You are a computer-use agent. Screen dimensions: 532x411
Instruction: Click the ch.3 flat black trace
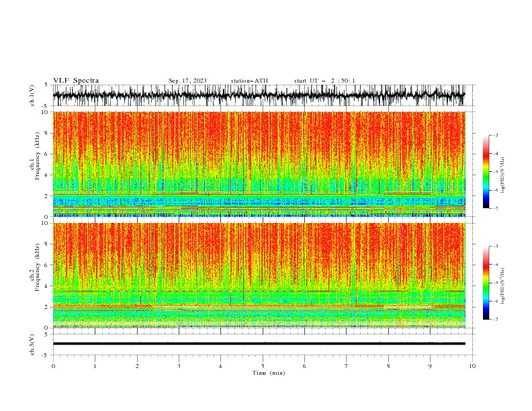(x=259, y=344)
